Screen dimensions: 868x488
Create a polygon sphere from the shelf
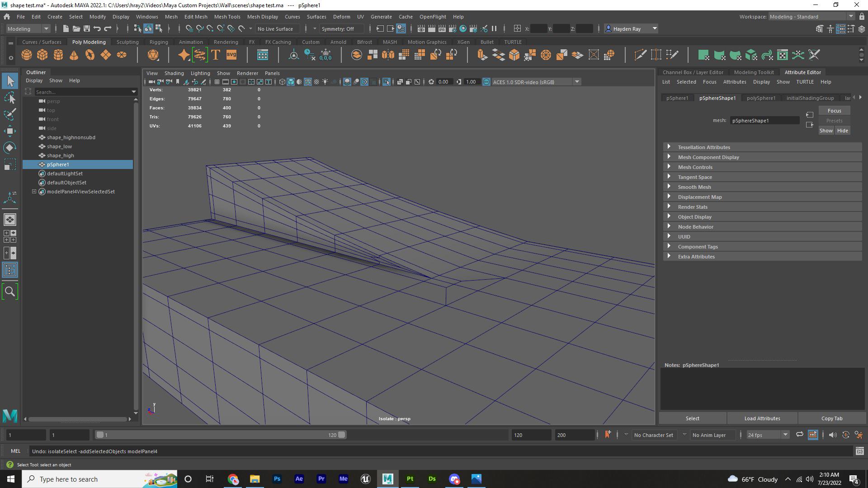(26, 54)
